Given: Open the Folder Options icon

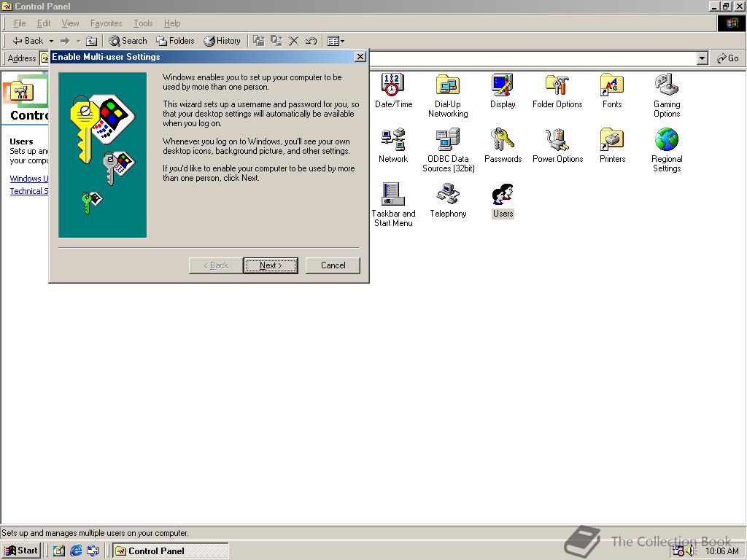Looking at the screenshot, I should point(557,90).
